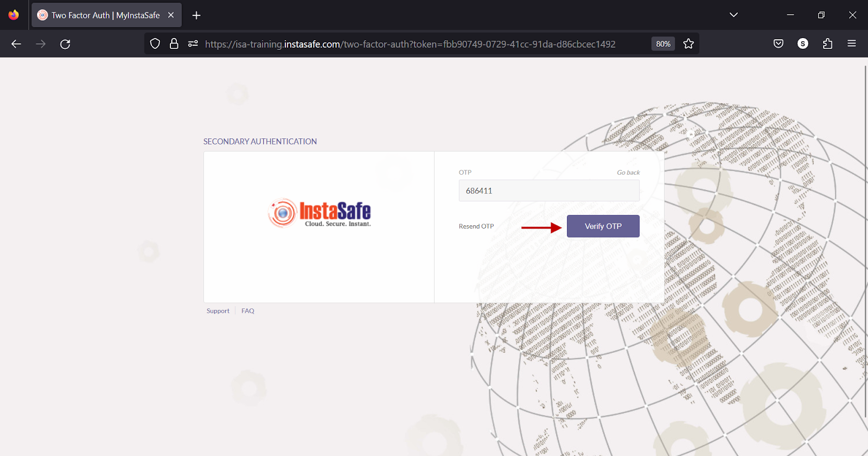
Task: Open the FAQ link
Action: click(248, 311)
